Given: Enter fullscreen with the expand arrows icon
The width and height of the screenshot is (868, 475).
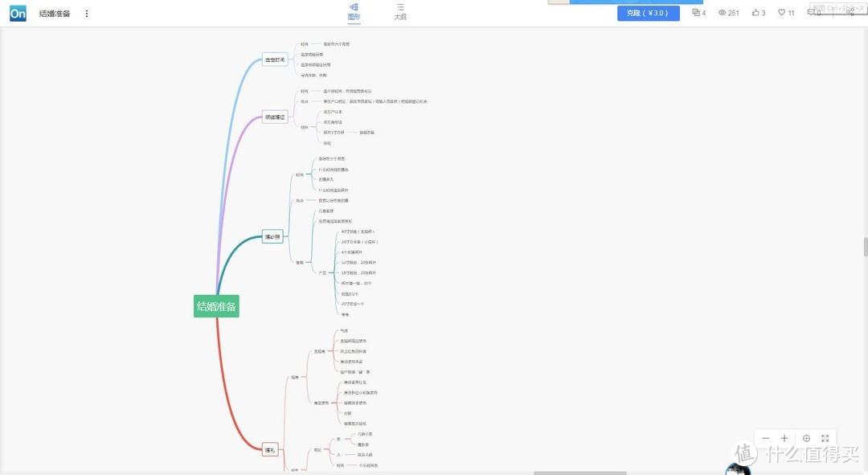Looking at the screenshot, I should click(x=825, y=438).
